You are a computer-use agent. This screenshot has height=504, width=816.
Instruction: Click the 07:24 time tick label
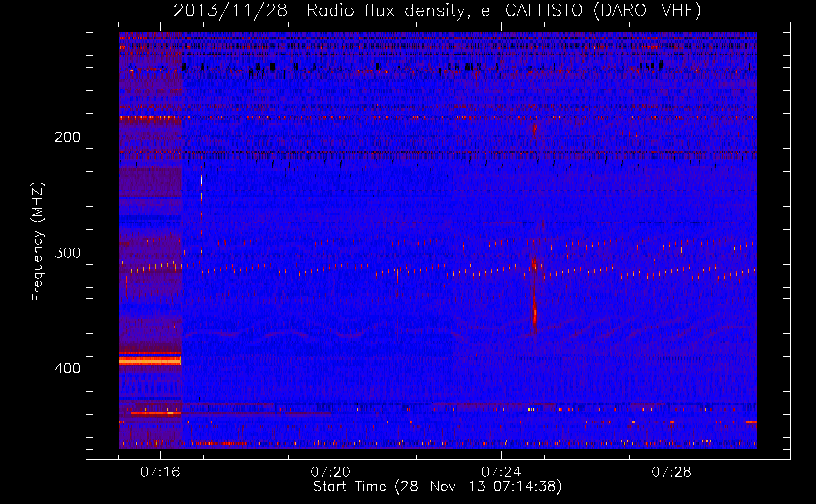(501, 472)
